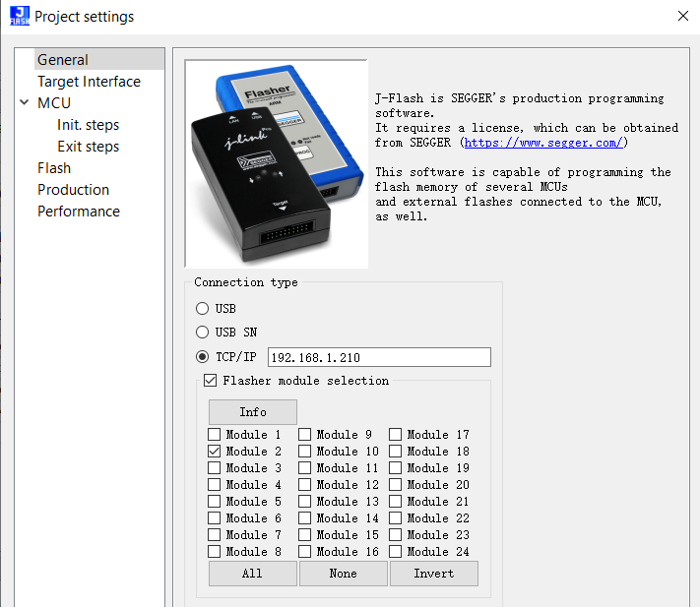This screenshot has width=700, height=607.
Task: Enable Module 1 checkbox
Action: 215,435
